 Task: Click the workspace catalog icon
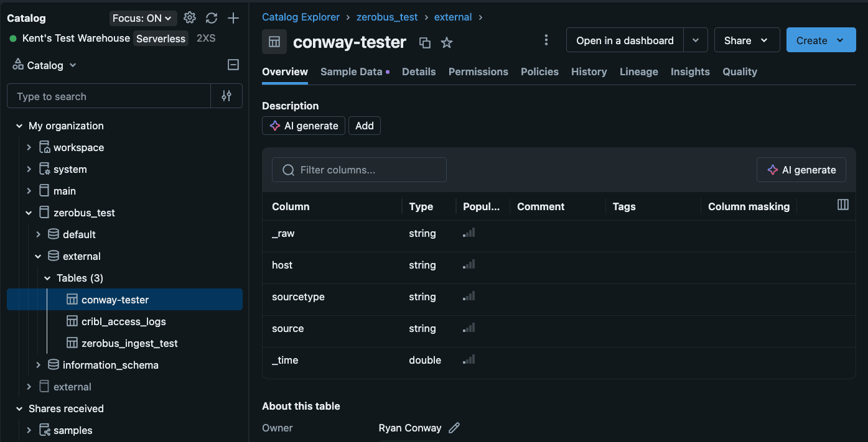[44, 147]
